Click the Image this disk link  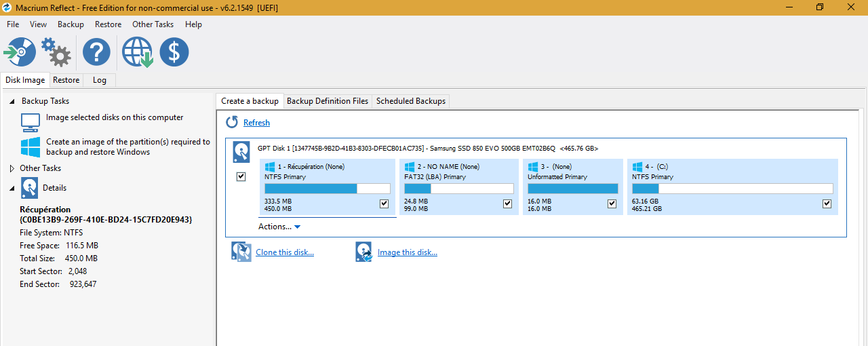[x=407, y=252]
